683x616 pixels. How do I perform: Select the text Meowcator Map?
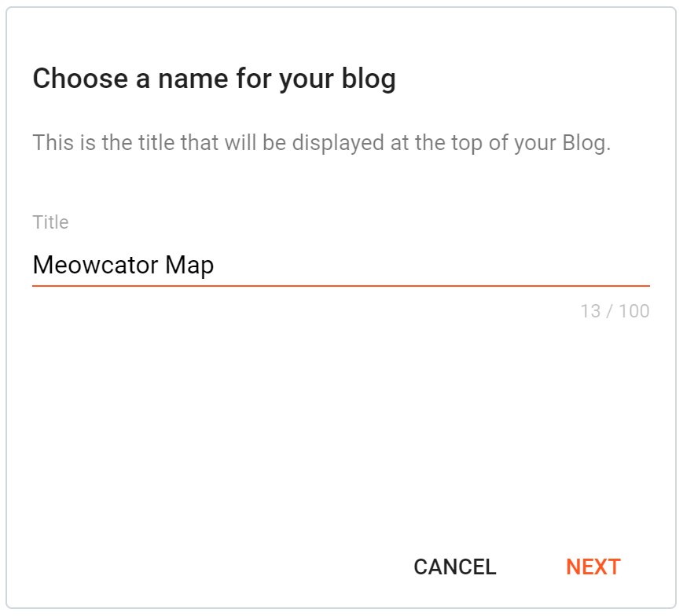tap(122, 265)
